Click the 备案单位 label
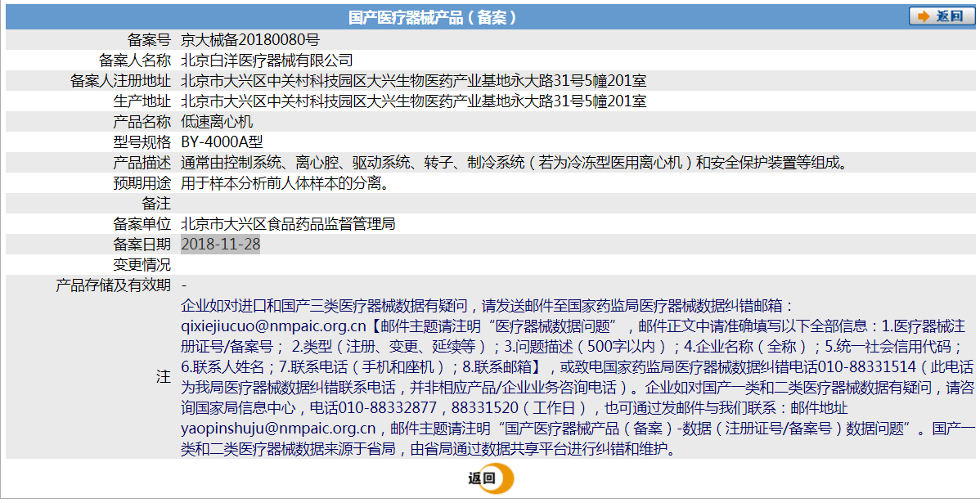Viewport: 980px width, 503px height. (x=142, y=224)
